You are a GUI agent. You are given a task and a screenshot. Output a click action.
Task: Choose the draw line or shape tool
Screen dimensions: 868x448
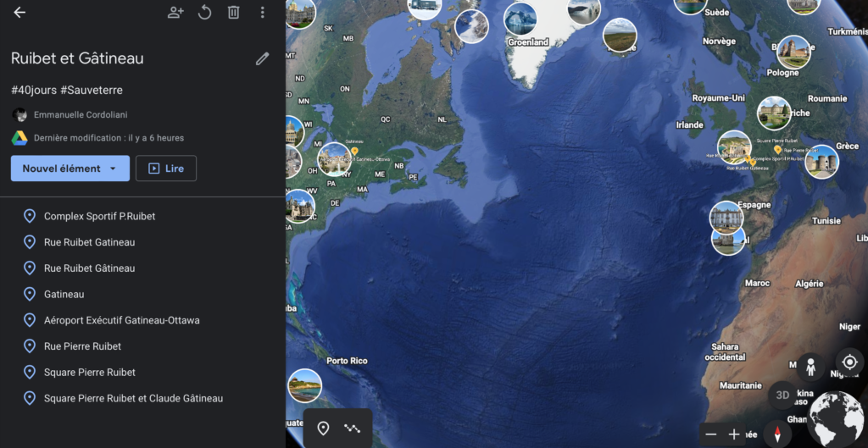coord(352,428)
